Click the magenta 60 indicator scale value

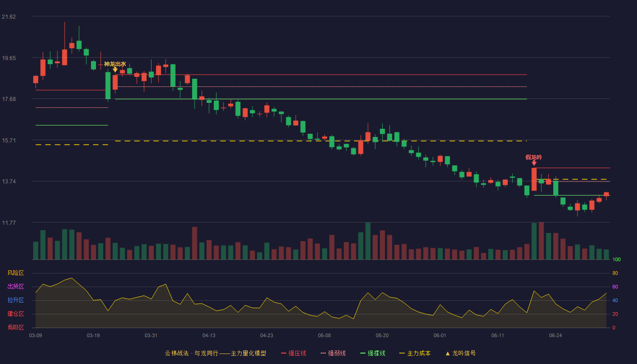pyautogui.click(x=615, y=287)
